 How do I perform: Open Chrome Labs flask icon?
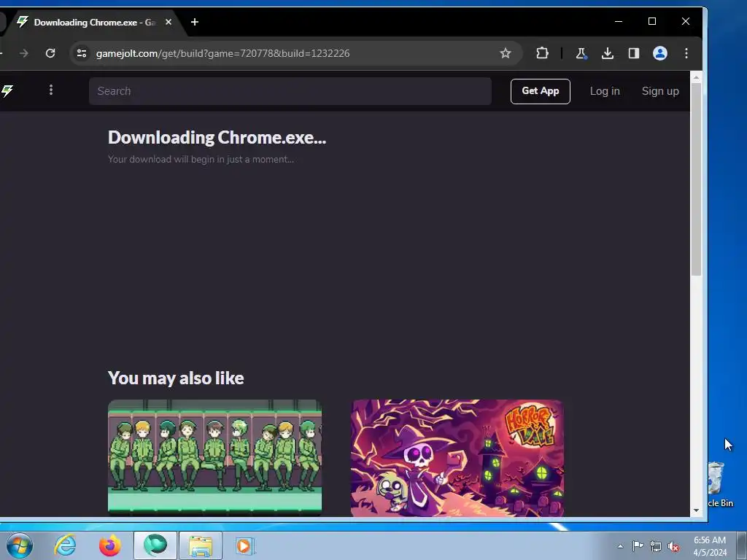click(x=581, y=53)
